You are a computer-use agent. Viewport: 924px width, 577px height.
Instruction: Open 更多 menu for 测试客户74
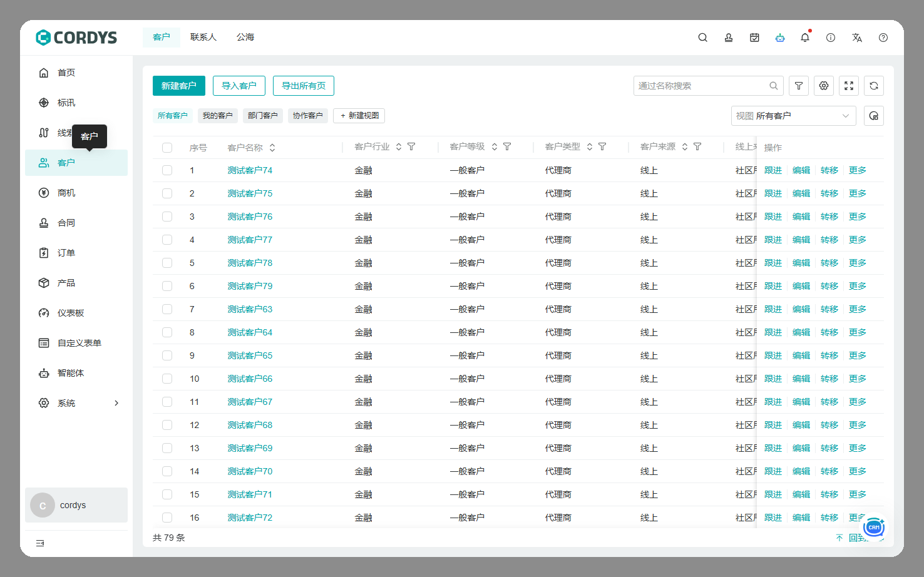pyautogui.click(x=858, y=170)
